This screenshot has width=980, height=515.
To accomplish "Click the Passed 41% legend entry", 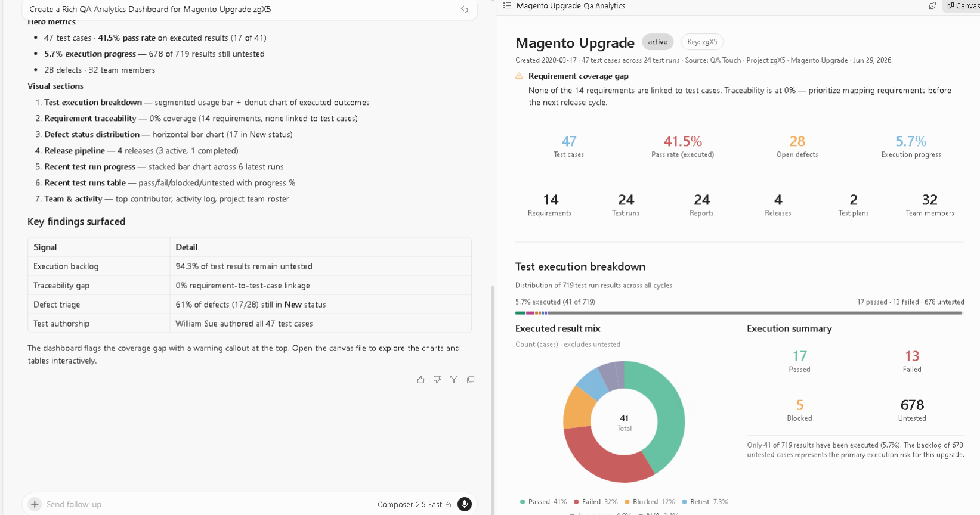I will (543, 502).
